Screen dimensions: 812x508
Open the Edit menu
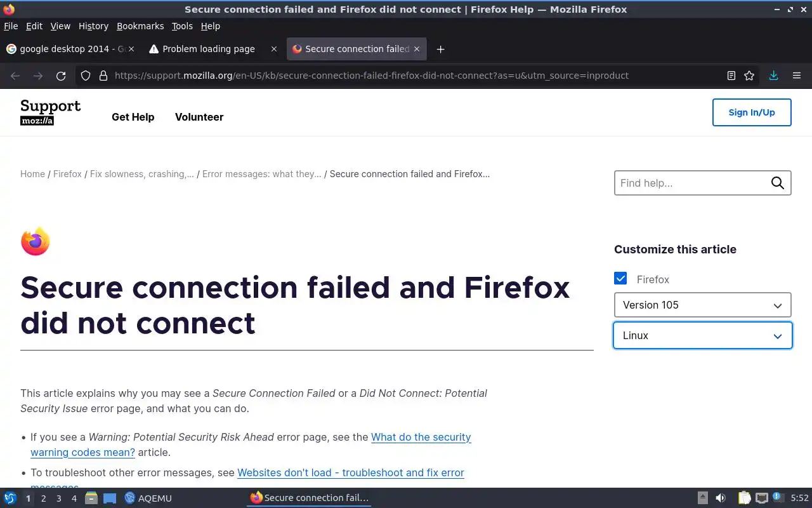34,26
